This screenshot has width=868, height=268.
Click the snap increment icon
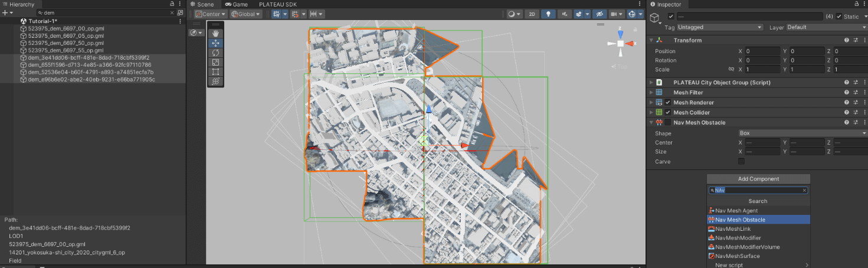(314, 14)
